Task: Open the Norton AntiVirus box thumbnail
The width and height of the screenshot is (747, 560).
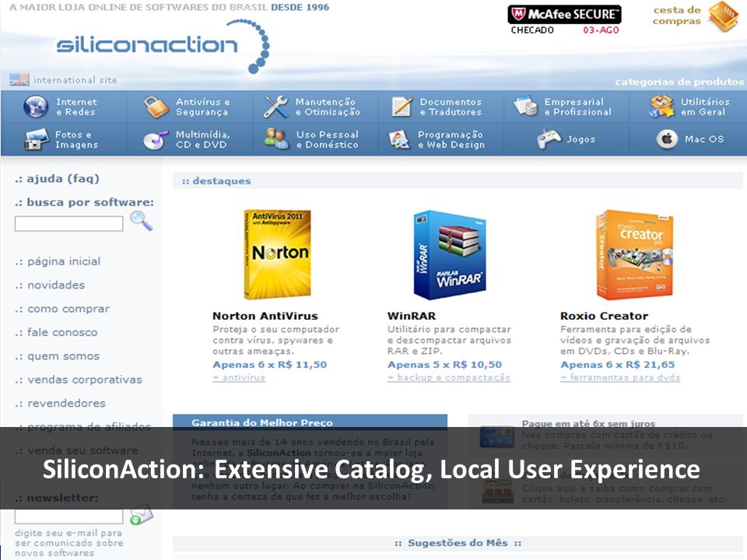Action: click(278, 254)
